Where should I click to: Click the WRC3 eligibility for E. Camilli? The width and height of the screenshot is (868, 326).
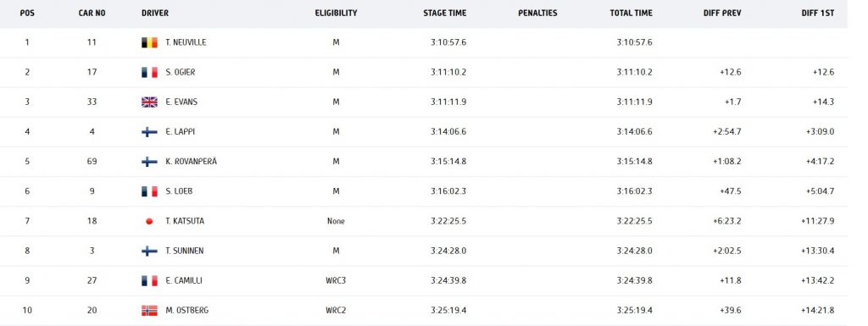pyautogui.click(x=336, y=280)
